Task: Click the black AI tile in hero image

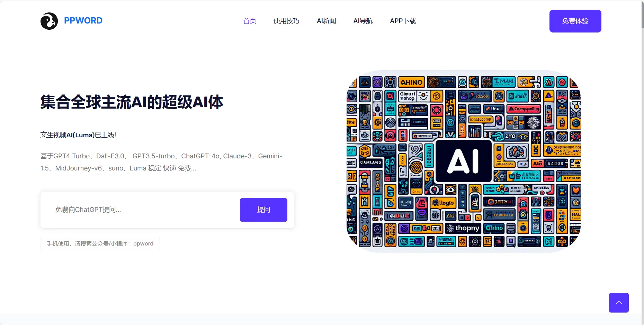Action: click(463, 161)
